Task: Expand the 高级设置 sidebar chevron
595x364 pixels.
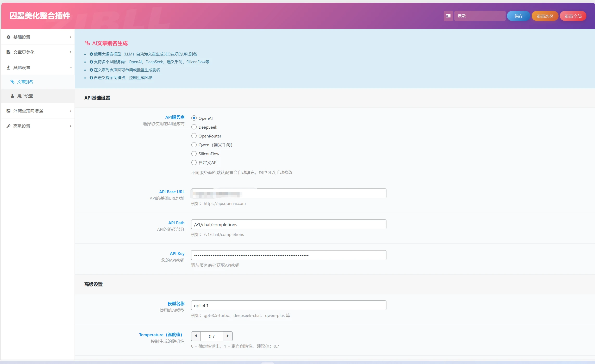Action: pyautogui.click(x=71, y=126)
